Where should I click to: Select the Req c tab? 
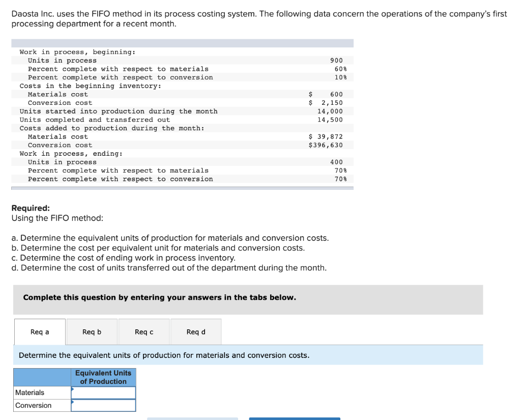pyautogui.click(x=144, y=332)
